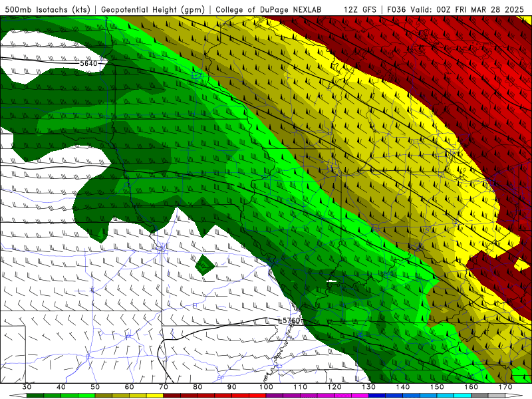This screenshot has height=399, width=532.
Task: Click the 60 value on the color scale
Action: click(x=129, y=387)
